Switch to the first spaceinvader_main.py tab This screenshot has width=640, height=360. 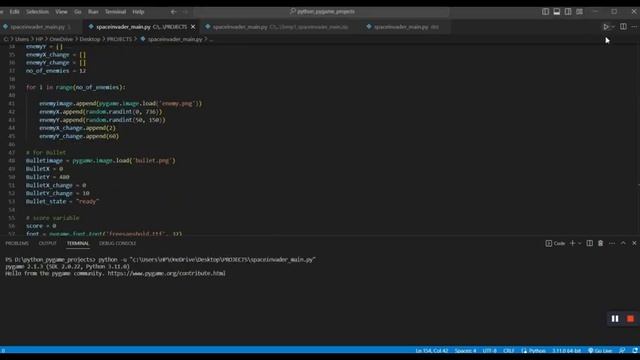tap(38, 27)
